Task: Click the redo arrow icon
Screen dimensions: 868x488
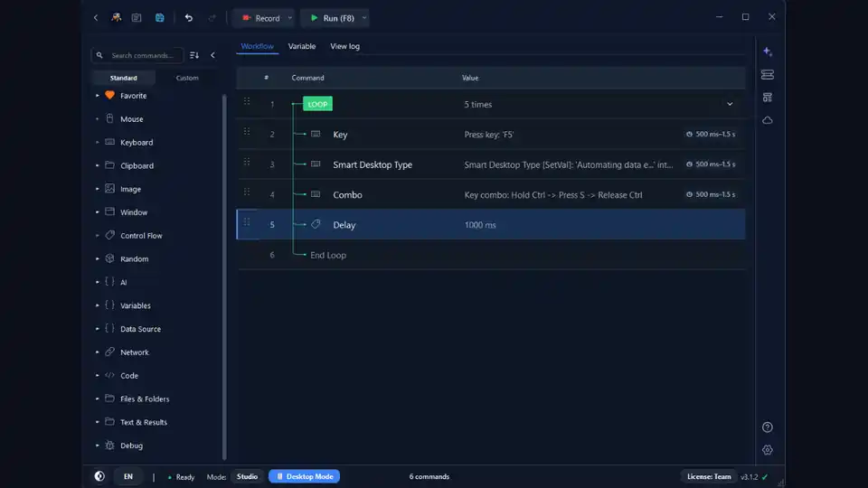Action: pyautogui.click(x=212, y=18)
